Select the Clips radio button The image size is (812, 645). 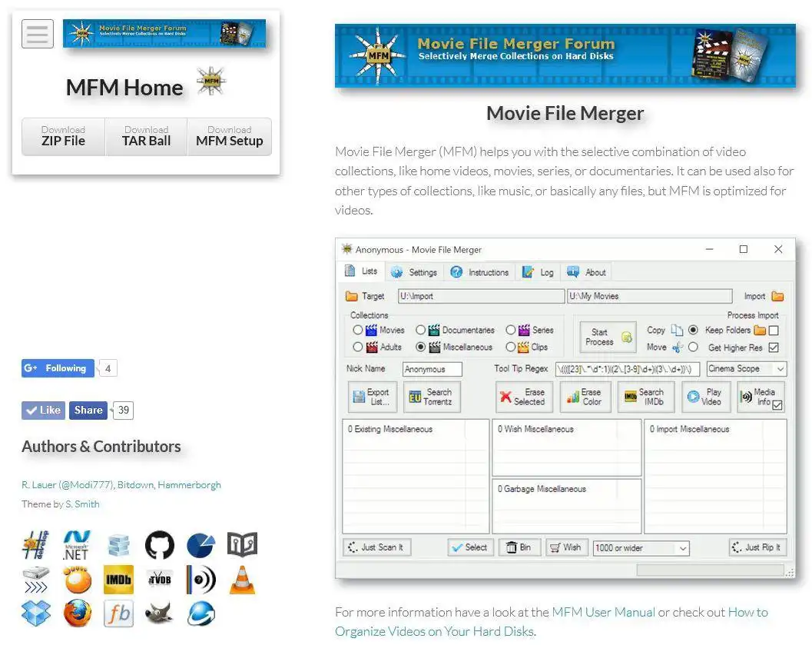coord(511,347)
